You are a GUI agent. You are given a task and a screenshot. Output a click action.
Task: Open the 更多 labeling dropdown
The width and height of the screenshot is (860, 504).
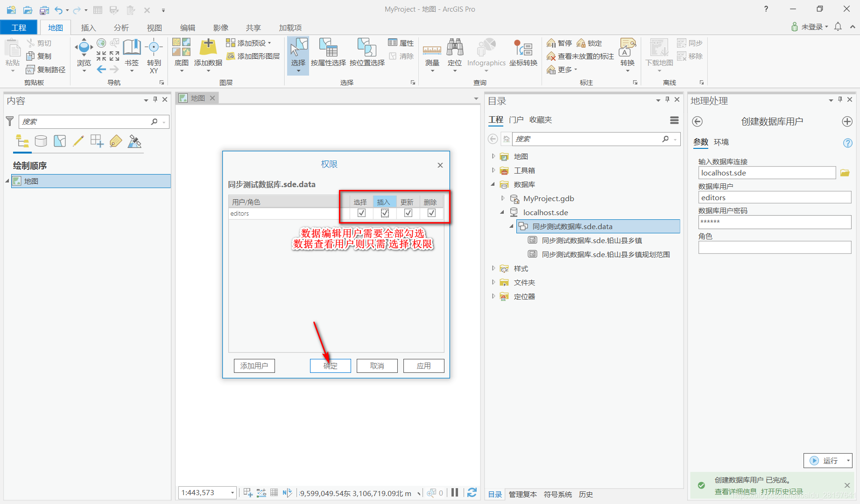pyautogui.click(x=563, y=70)
